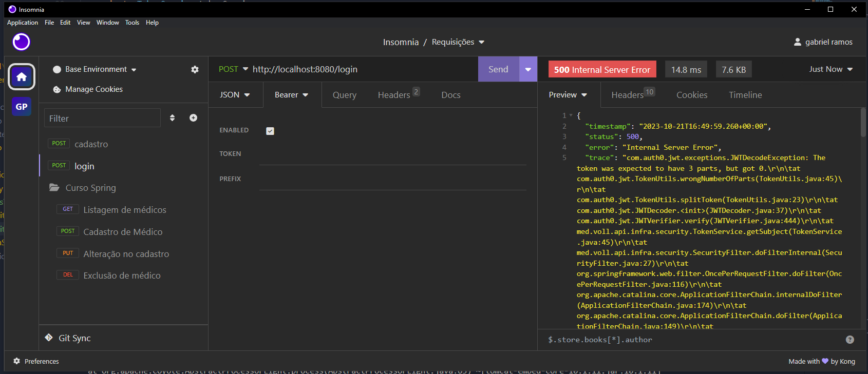The height and width of the screenshot is (374, 868).
Task: Click the 7.6 KB response size
Action: click(x=734, y=69)
